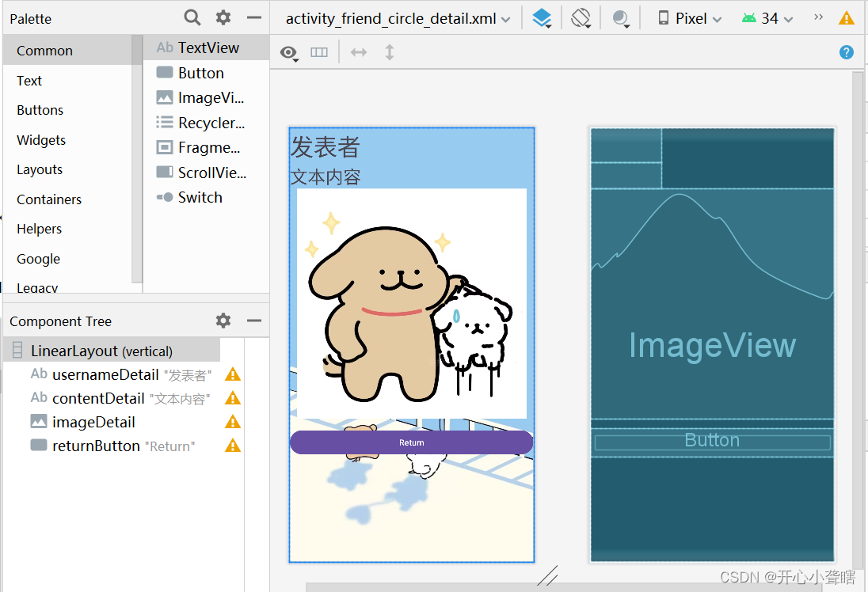Click the columns layout icon
The image size is (868, 592).
coord(319,52)
